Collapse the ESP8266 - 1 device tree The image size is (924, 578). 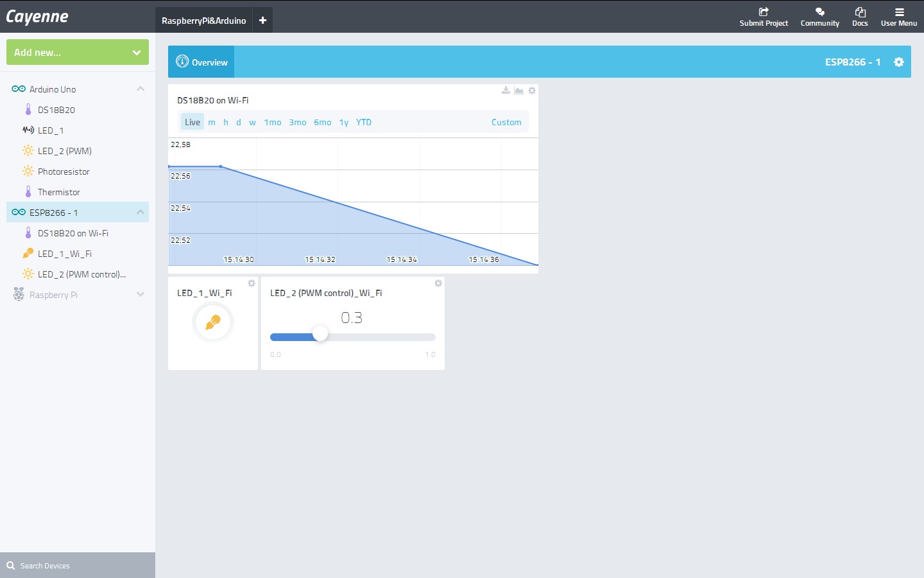coord(141,213)
